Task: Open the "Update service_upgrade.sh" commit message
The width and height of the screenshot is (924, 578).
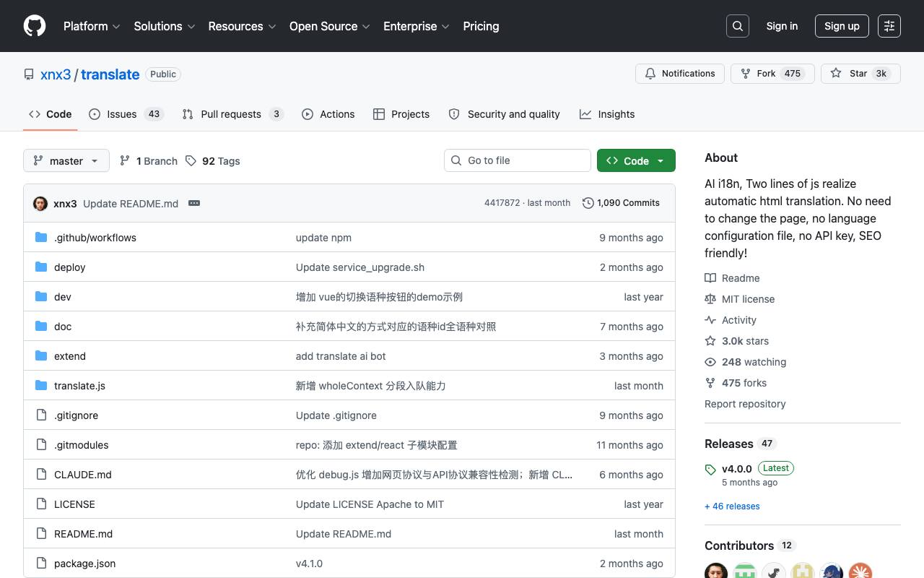Action: coord(360,267)
